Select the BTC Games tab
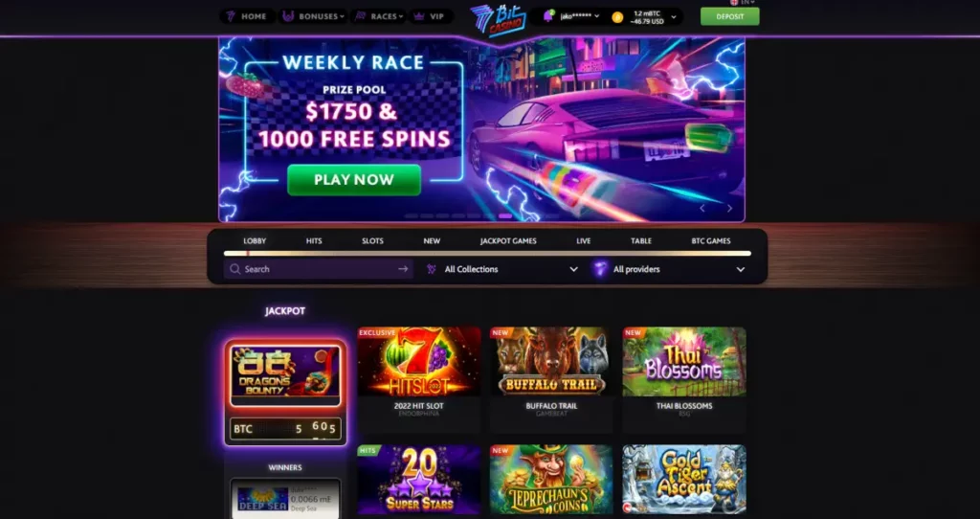The width and height of the screenshot is (980, 519). 711,240
